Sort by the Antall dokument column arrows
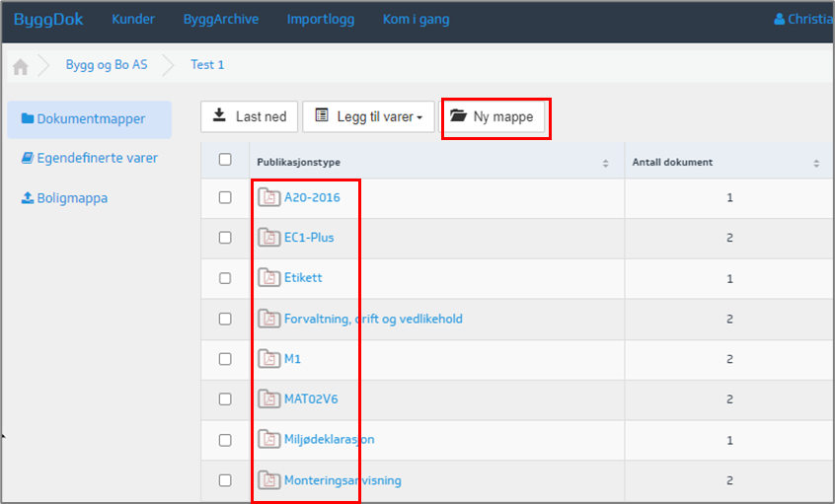The width and height of the screenshot is (835, 504). pyautogui.click(x=816, y=163)
